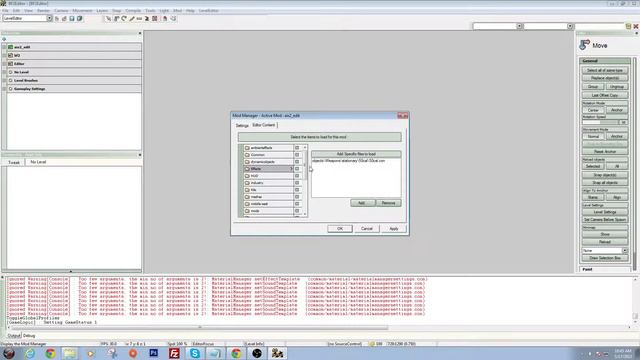The image size is (640, 360).
Task: Open the Windows Start orb
Action: coord(9,353)
